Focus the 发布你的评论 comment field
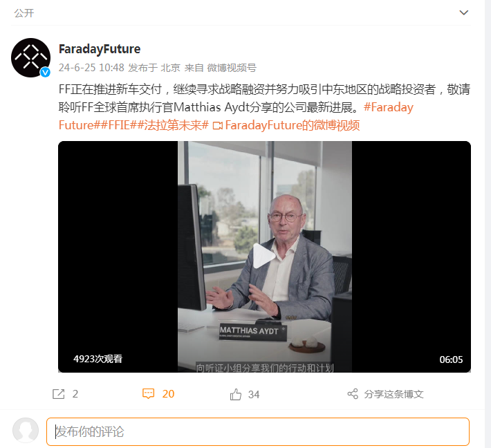The width and height of the screenshot is (491, 448). tap(258, 431)
